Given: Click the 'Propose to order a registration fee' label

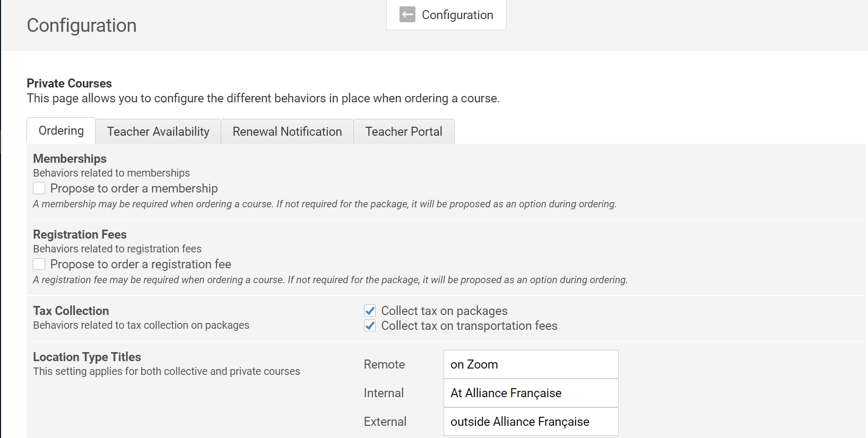Looking at the screenshot, I should click(x=141, y=265).
